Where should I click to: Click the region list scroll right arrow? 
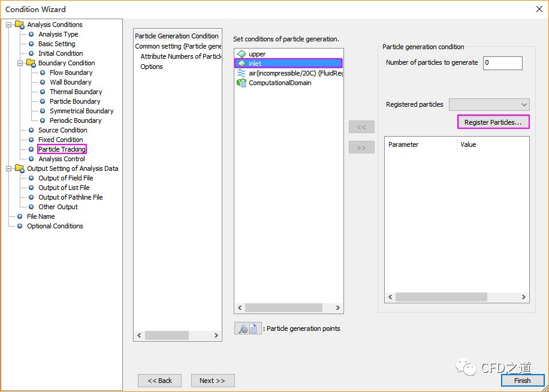[x=338, y=307]
